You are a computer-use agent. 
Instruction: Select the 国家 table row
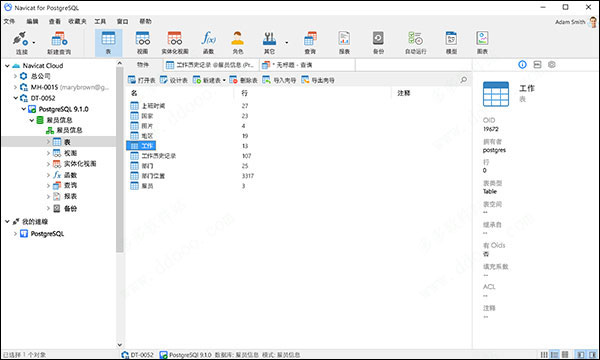(142, 116)
